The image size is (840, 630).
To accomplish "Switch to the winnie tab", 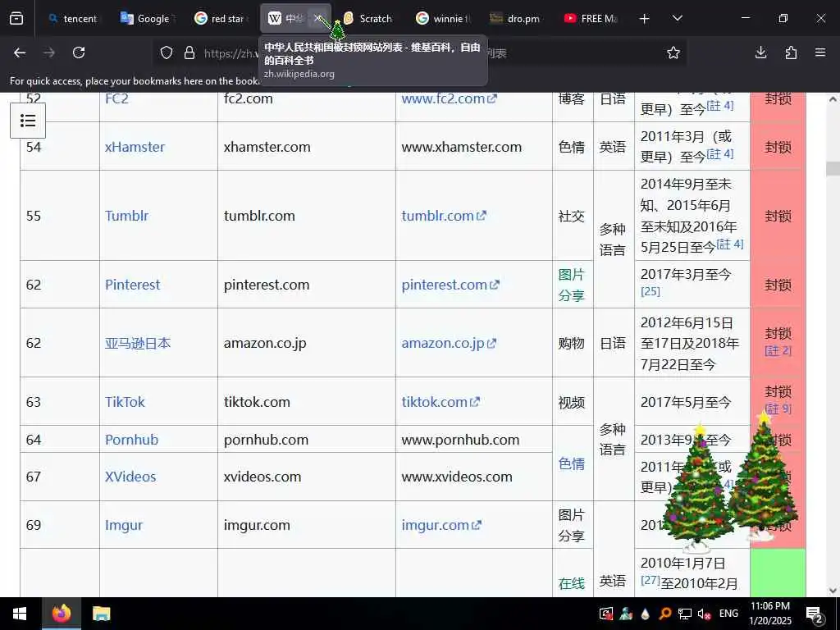I will (442, 19).
